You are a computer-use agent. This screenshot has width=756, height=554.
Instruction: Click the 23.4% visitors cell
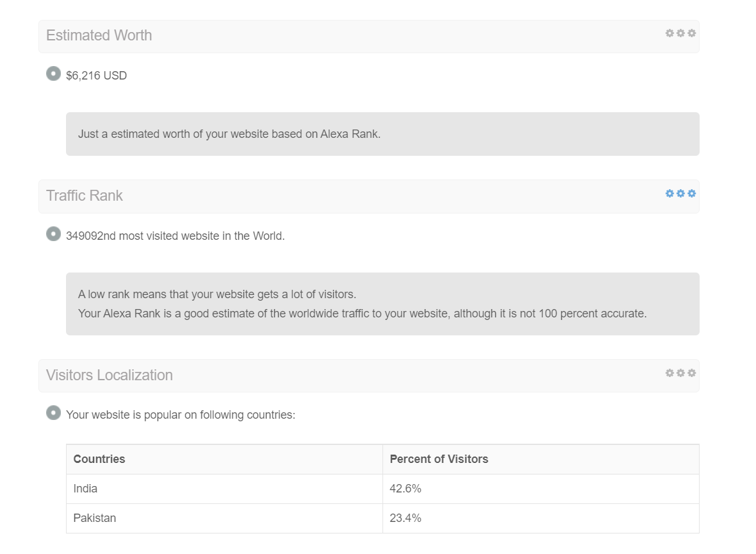[x=541, y=518]
